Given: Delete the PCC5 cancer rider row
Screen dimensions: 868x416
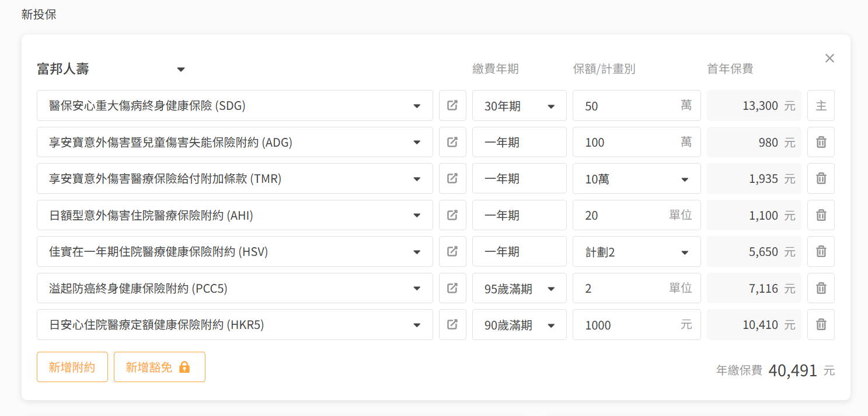Looking at the screenshot, I should (x=821, y=288).
